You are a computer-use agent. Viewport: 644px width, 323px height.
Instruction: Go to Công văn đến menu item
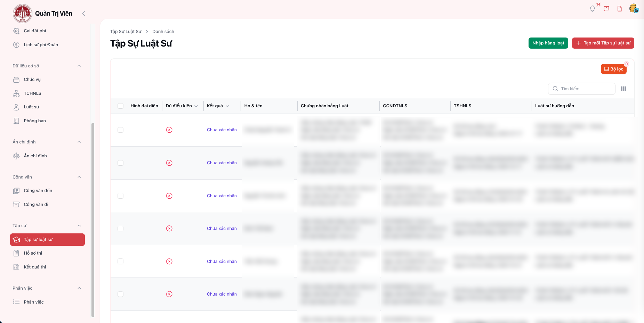pos(38,191)
